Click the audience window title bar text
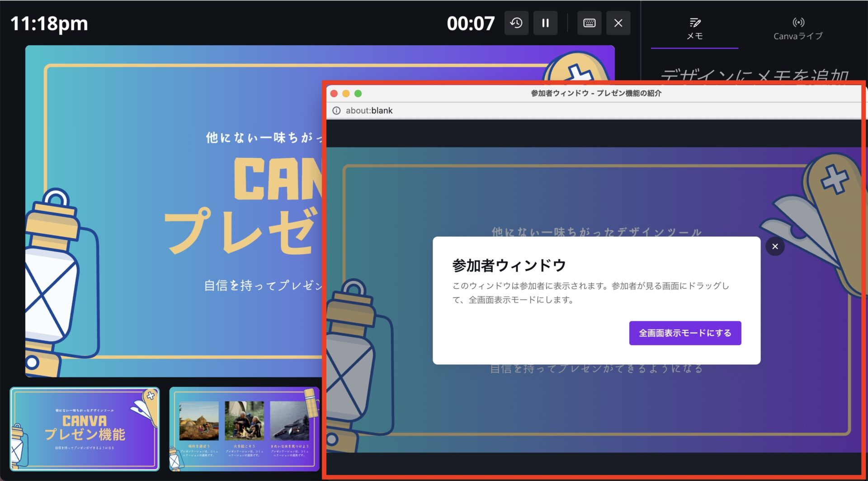Screen dimensions: 868x481 point(596,93)
